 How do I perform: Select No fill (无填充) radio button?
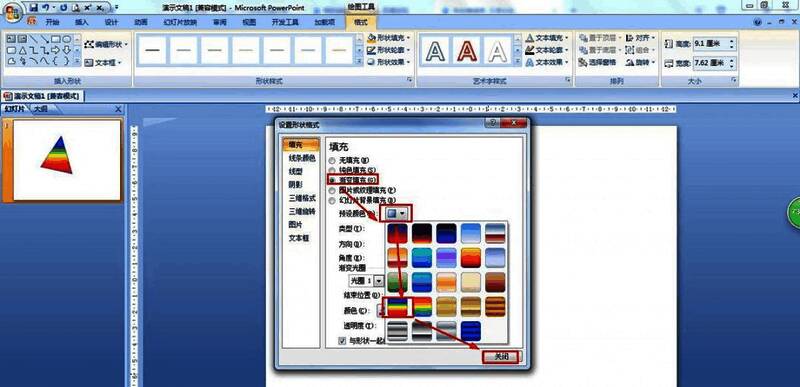(332, 160)
